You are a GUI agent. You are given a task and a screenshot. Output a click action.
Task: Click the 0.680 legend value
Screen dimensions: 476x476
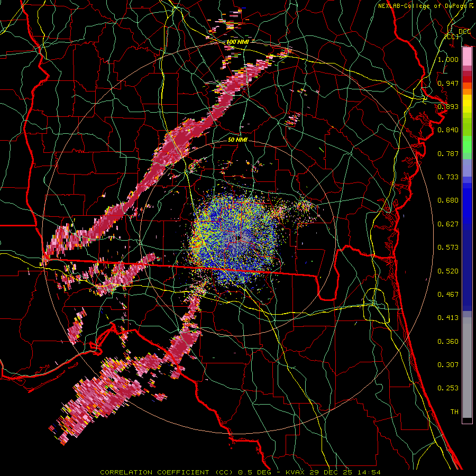click(x=448, y=200)
